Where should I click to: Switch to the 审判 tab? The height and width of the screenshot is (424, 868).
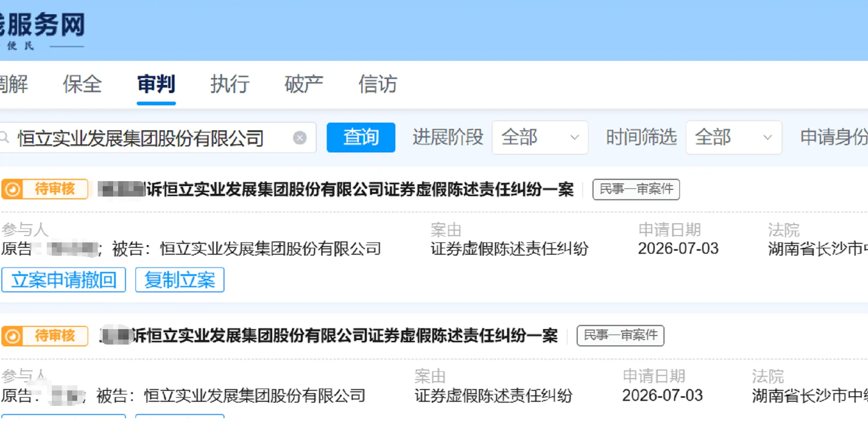tap(156, 84)
